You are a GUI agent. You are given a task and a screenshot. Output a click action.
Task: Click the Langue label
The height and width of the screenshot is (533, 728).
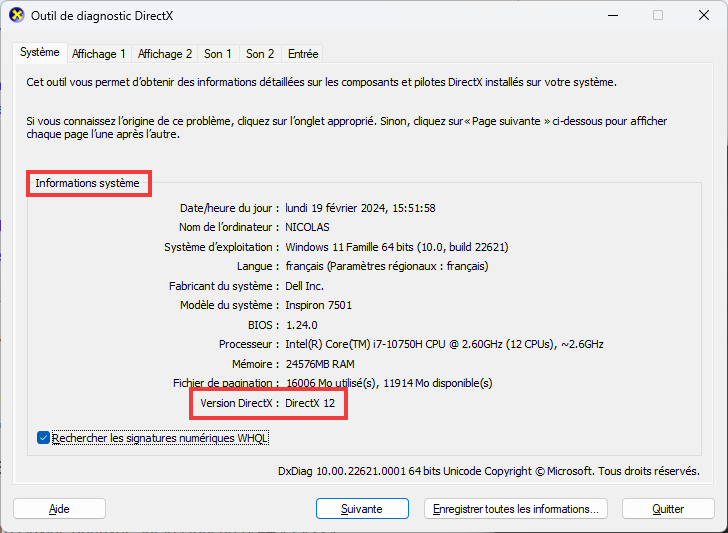[x=258, y=266]
